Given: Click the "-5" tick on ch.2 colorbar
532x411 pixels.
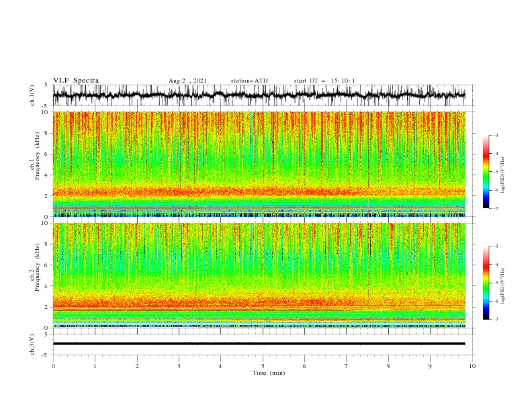Looking at the screenshot, I should [496, 283].
